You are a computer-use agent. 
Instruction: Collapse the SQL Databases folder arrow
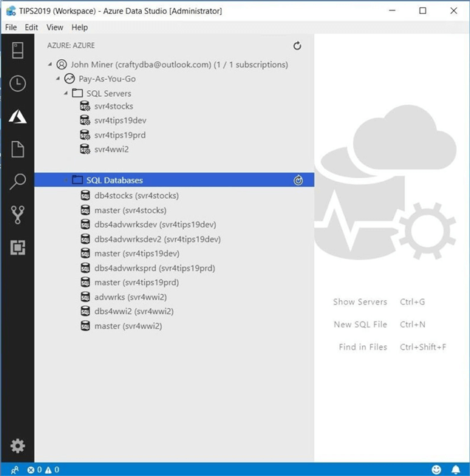(66, 180)
